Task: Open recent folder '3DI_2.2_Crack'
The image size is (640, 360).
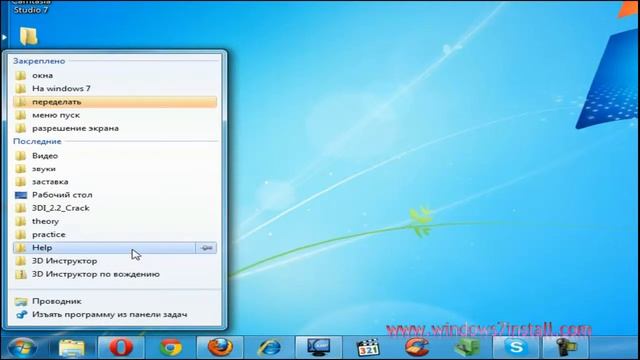Action: point(115,208)
